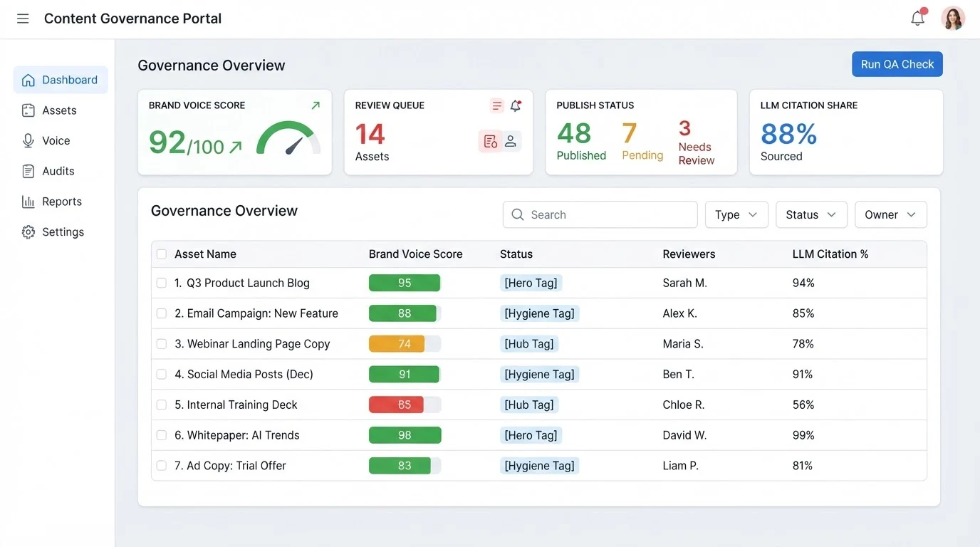The image size is (980, 547).
Task: Click the search magnifier icon
Action: tap(518, 214)
